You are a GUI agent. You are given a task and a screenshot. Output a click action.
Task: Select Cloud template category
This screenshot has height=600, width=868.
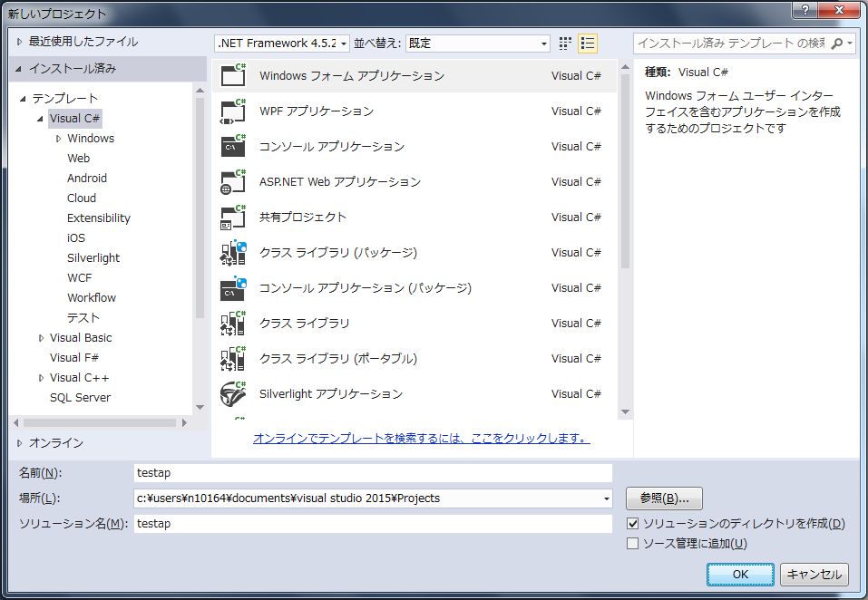point(82,198)
